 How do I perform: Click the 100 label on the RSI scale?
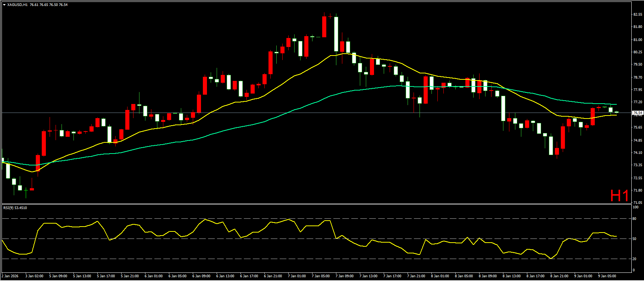point(635,207)
